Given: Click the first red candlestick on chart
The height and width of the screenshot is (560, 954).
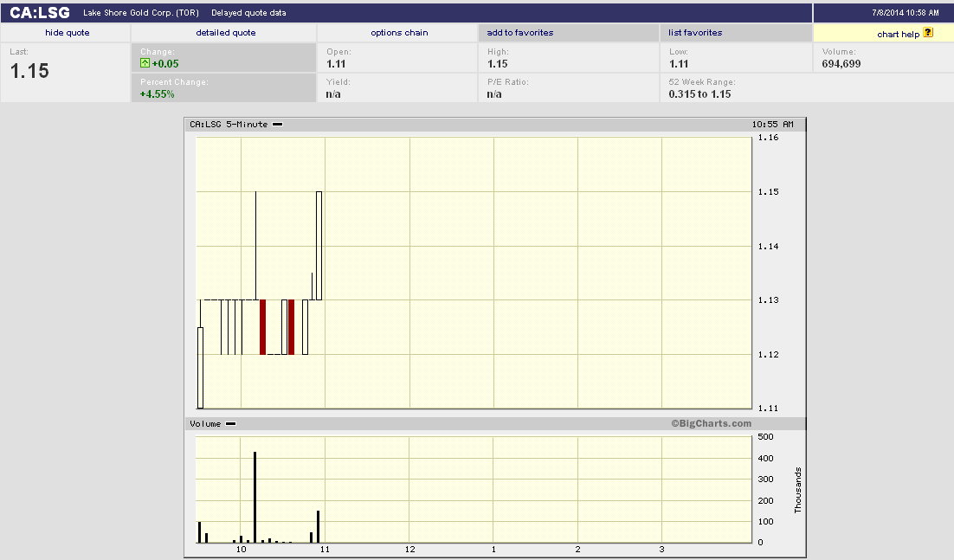Looking at the screenshot, I should click(263, 327).
